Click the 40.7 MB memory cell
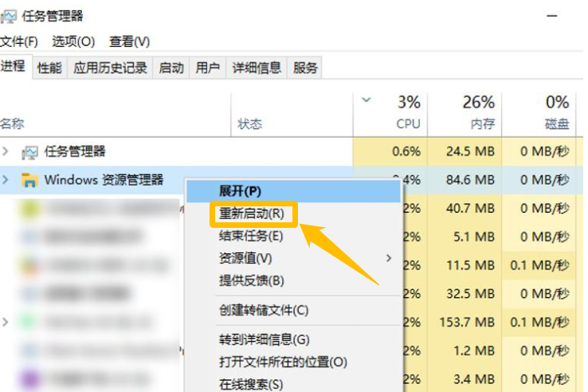 point(465,208)
